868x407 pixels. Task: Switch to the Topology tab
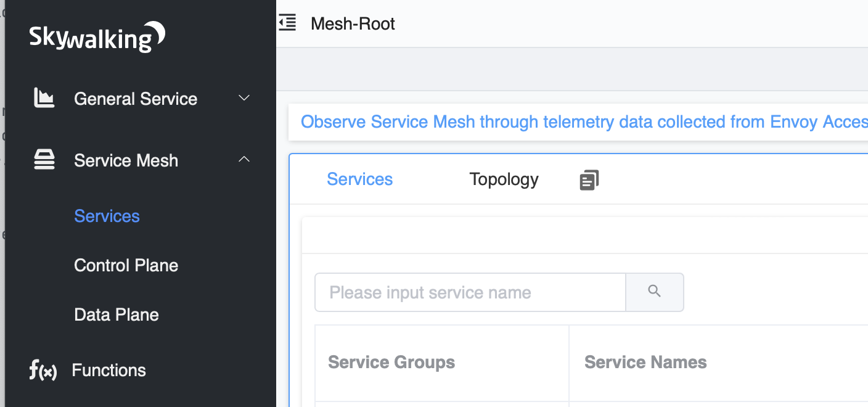(504, 179)
